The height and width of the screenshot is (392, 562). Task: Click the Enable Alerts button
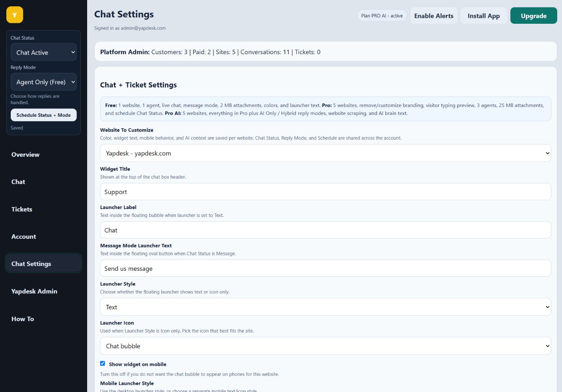click(x=434, y=16)
